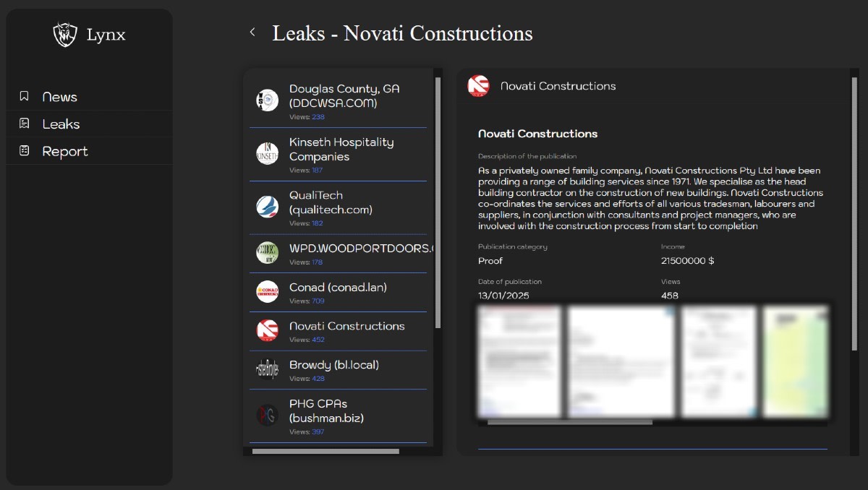Click the first blurred proof document thumbnail

[519, 361]
